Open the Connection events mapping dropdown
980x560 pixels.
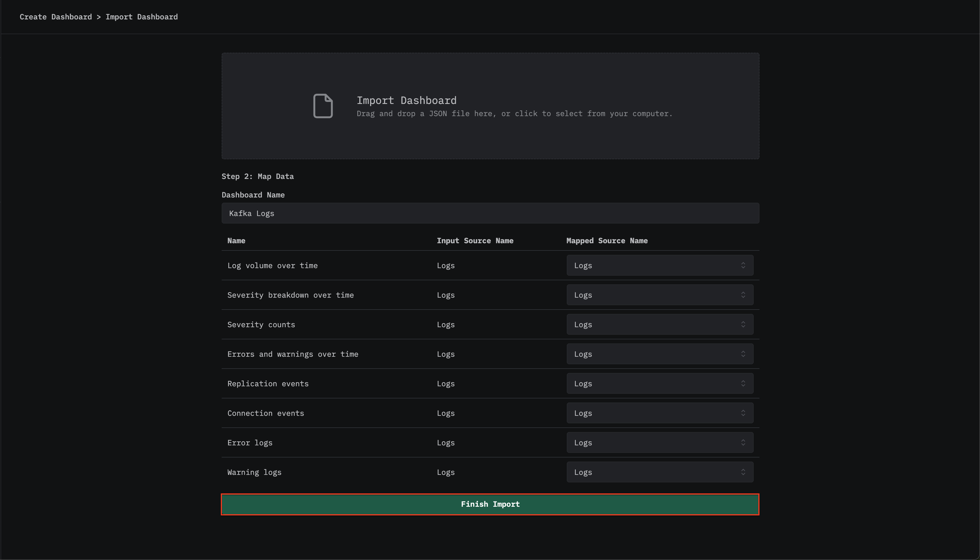point(660,413)
